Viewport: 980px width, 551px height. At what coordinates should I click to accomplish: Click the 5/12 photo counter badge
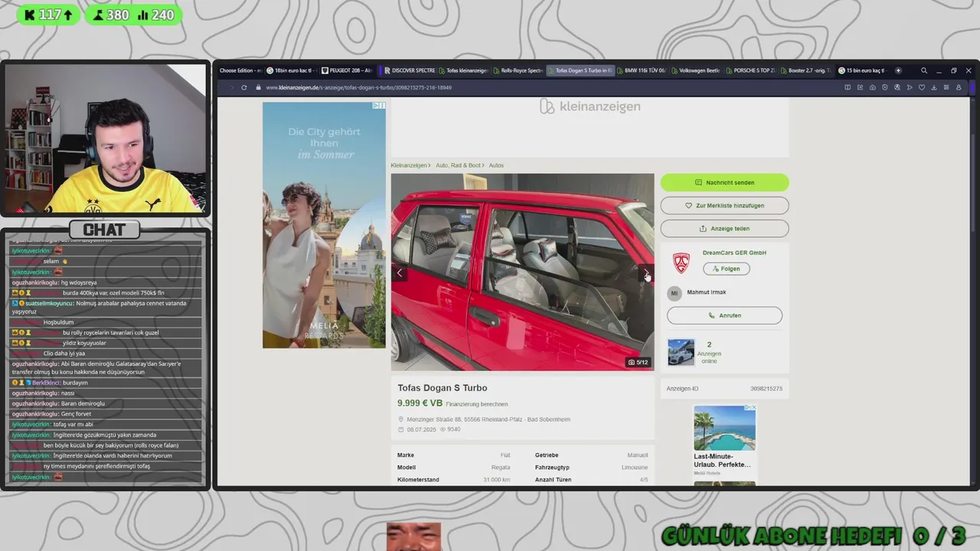pyautogui.click(x=638, y=362)
